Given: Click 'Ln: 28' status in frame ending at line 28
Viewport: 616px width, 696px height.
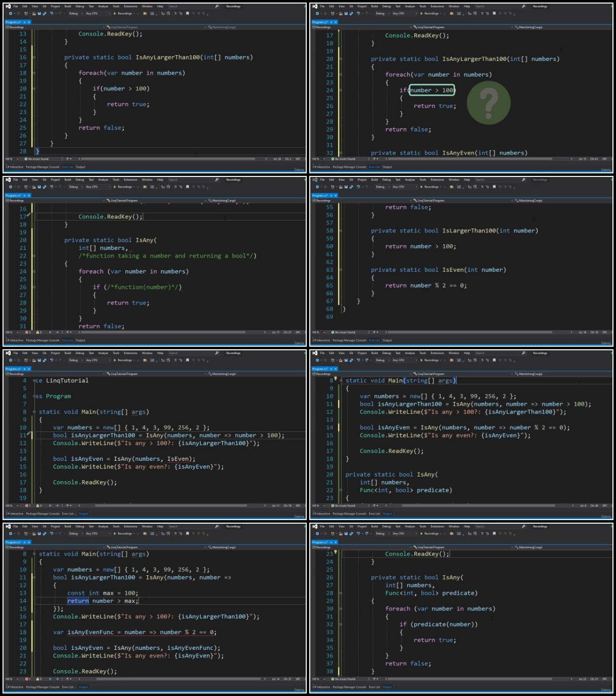Looking at the screenshot, I should coord(277,159).
